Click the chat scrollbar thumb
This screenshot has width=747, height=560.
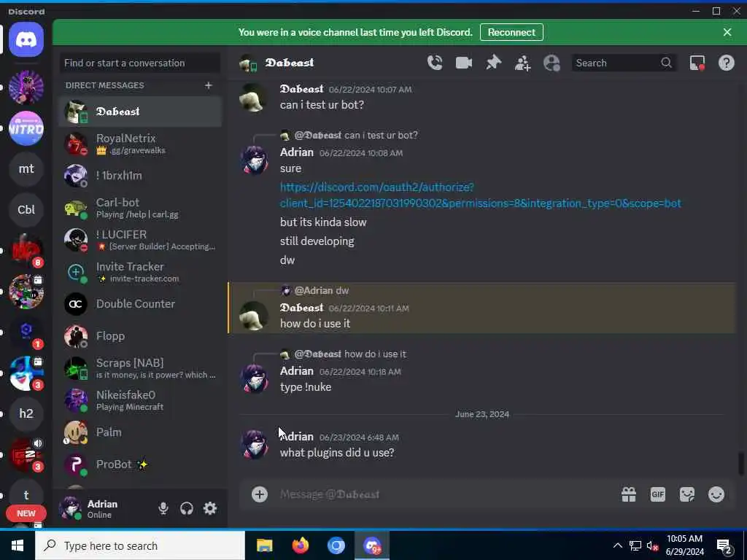(x=741, y=463)
